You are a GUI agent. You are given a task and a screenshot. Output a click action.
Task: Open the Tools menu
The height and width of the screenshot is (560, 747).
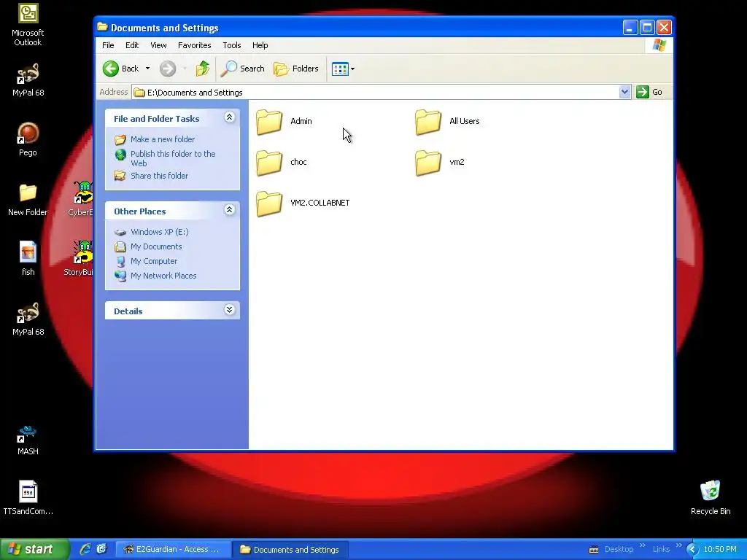(232, 45)
